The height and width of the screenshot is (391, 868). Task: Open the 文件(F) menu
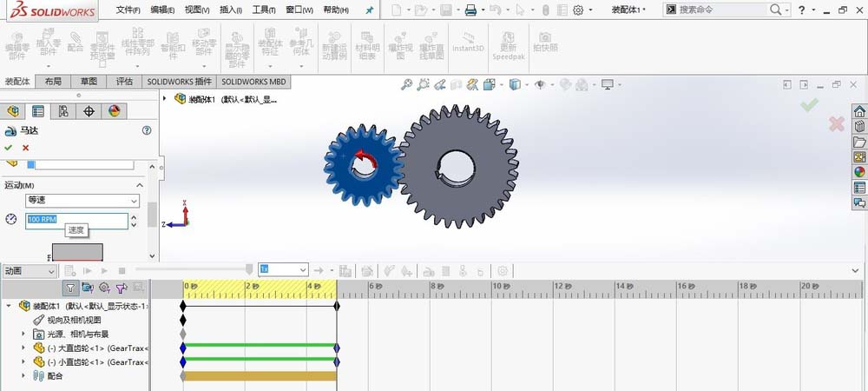point(128,10)
